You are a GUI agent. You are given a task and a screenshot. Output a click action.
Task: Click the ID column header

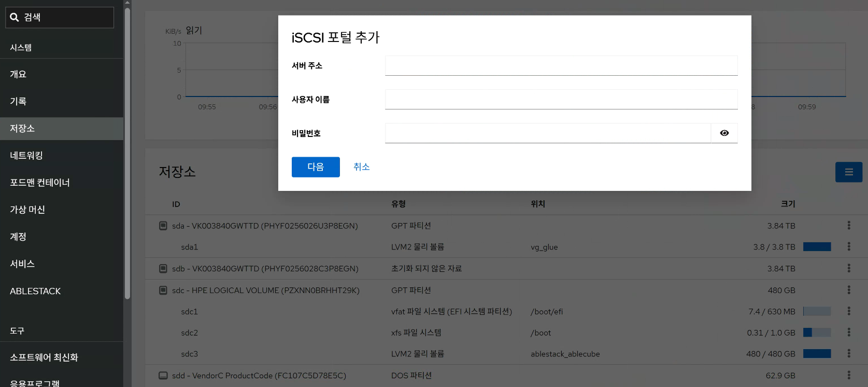tap(176, 204)
